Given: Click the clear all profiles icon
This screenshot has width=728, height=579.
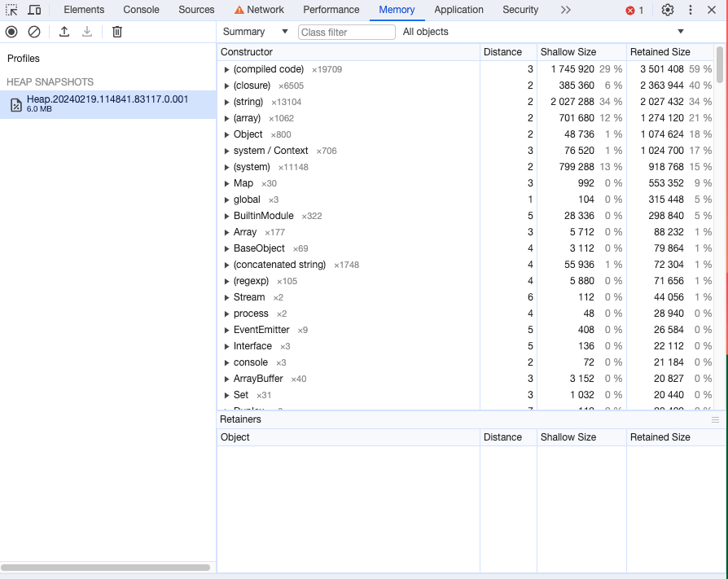Looking at the screenshot, I should tap(33, 31).
